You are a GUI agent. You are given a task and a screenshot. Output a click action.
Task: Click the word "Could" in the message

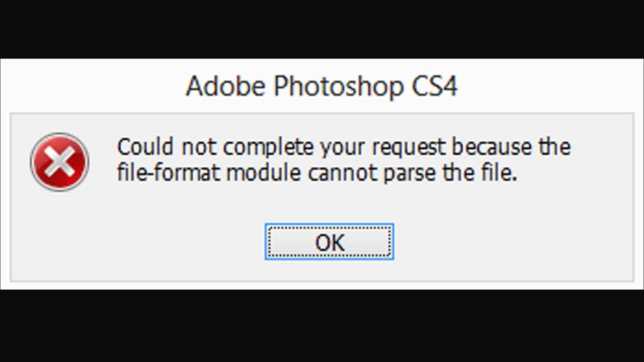[145, 147]
